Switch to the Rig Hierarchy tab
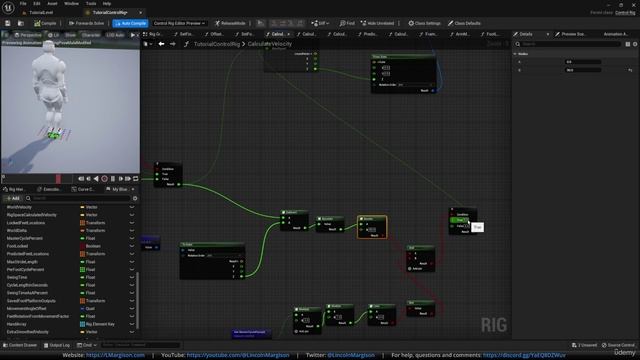This screenshot has height=360, width=640. point(14,189)
